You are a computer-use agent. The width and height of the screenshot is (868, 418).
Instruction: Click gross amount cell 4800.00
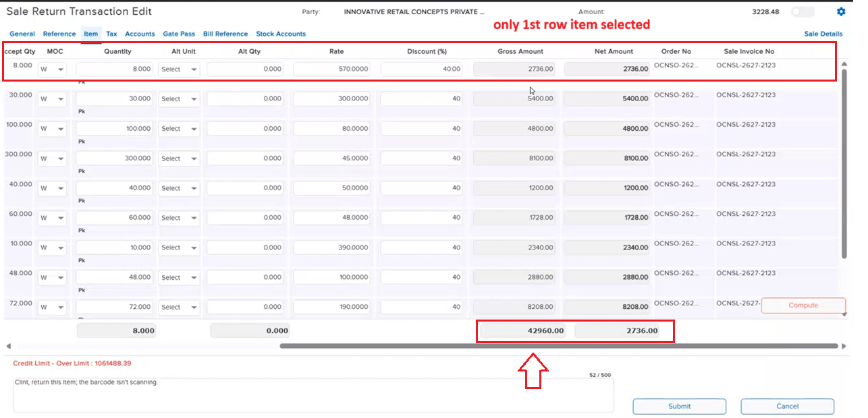pyautogui.click(x=514, y=129)
